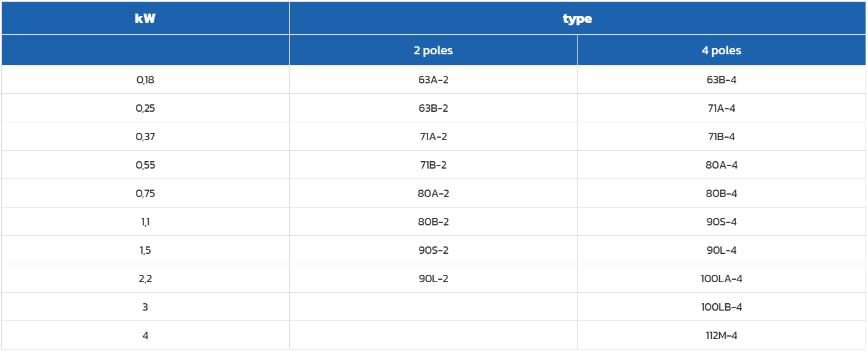The image size is (868, 352).
Task: Select the 4 poles subheader
Action: pos(721,51)
